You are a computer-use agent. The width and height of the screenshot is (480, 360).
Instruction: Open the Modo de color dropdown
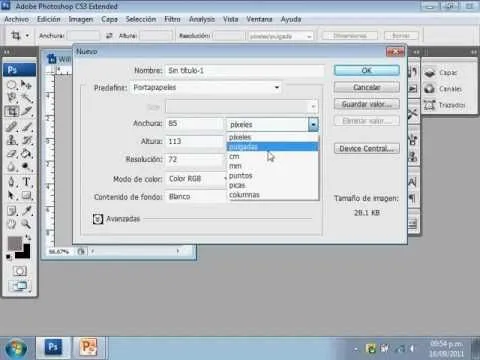[197, 179]
